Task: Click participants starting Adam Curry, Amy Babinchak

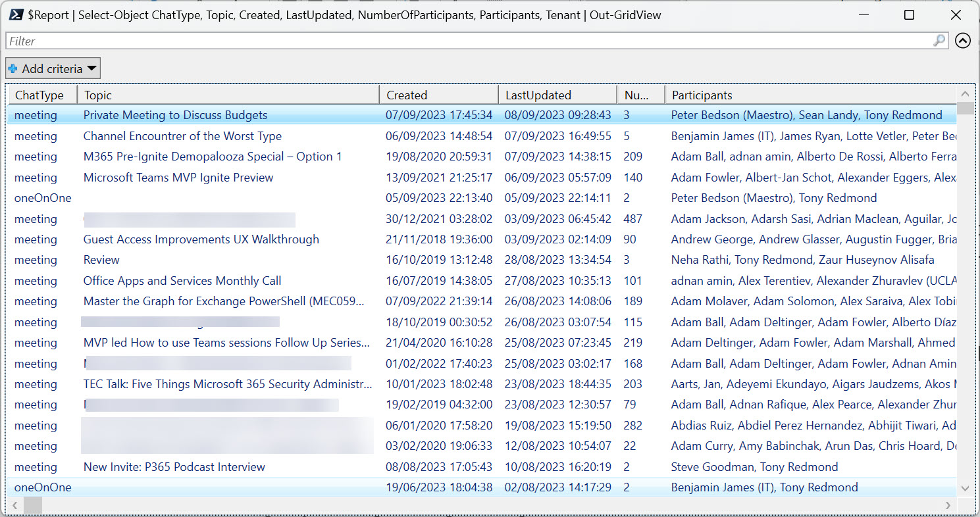Action: (813, 446)
